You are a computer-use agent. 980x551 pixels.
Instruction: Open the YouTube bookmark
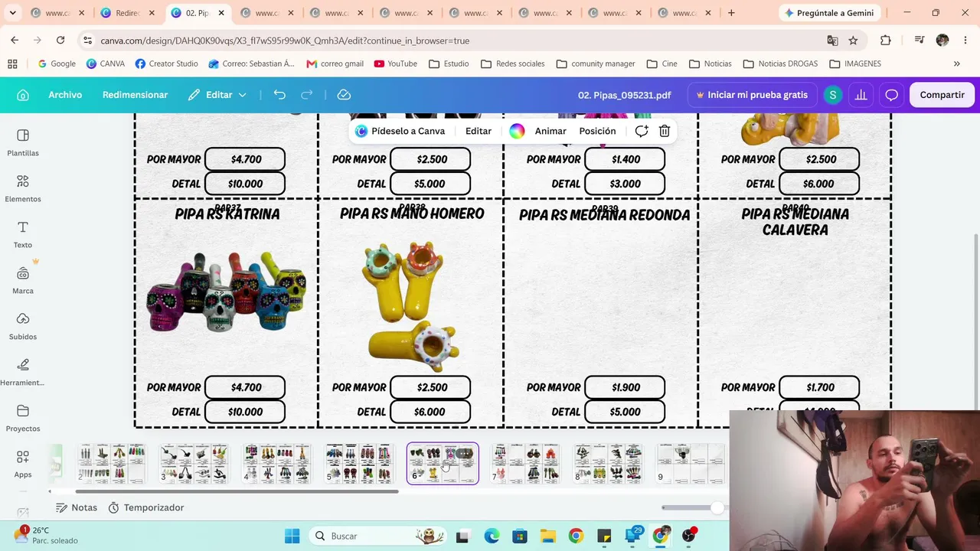[x=396, y=64]
